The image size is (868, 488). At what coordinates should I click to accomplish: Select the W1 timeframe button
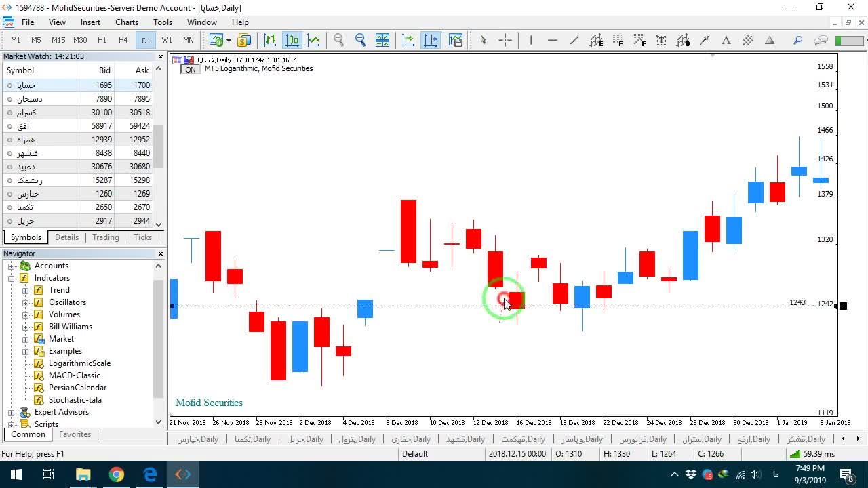coord(167,40)
